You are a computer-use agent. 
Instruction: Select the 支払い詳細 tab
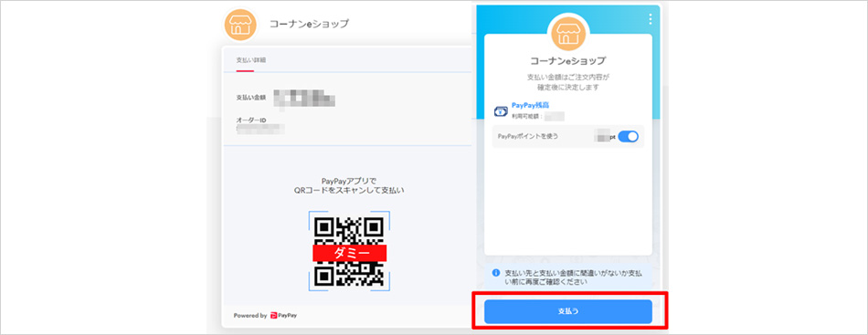250,59
